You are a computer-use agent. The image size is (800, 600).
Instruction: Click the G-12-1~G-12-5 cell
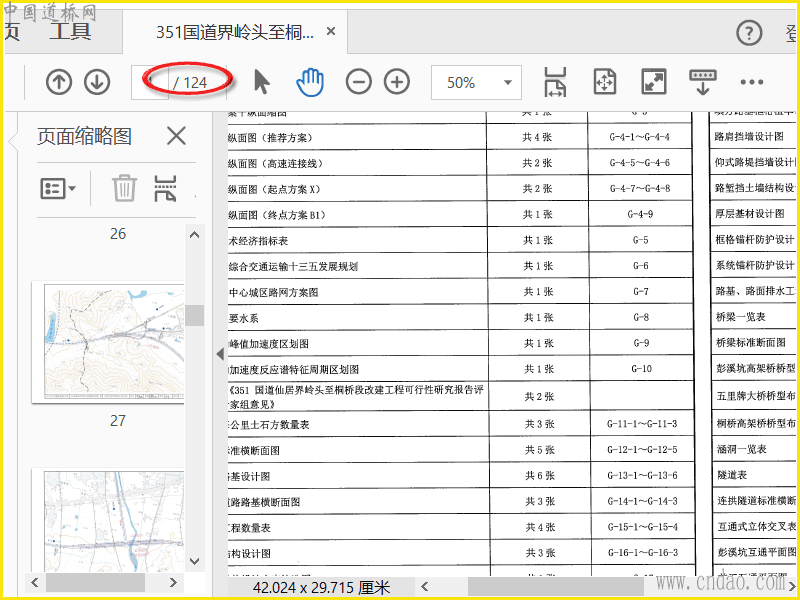[642, 449]
